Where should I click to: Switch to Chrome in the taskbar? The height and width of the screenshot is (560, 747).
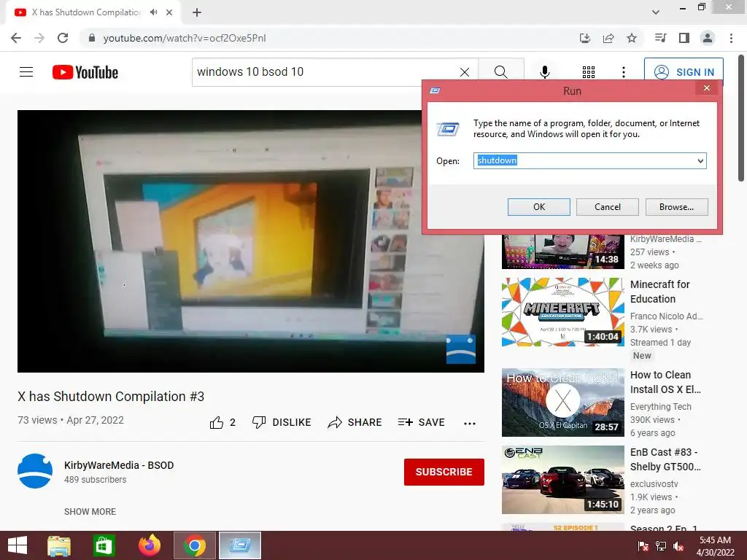[x=194, y=545]
